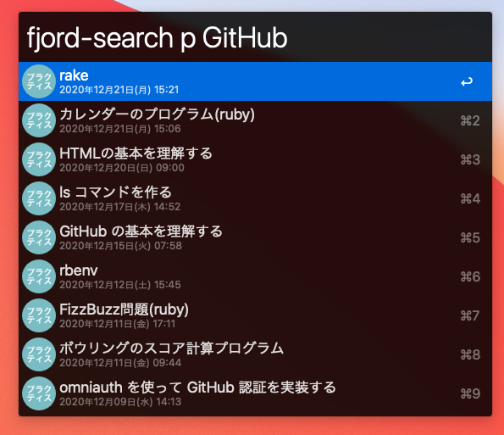The height and width of the screenshot is (435, 504).
Task: Click the icon beside GitHub の基本を理解する
Action: 39,237
